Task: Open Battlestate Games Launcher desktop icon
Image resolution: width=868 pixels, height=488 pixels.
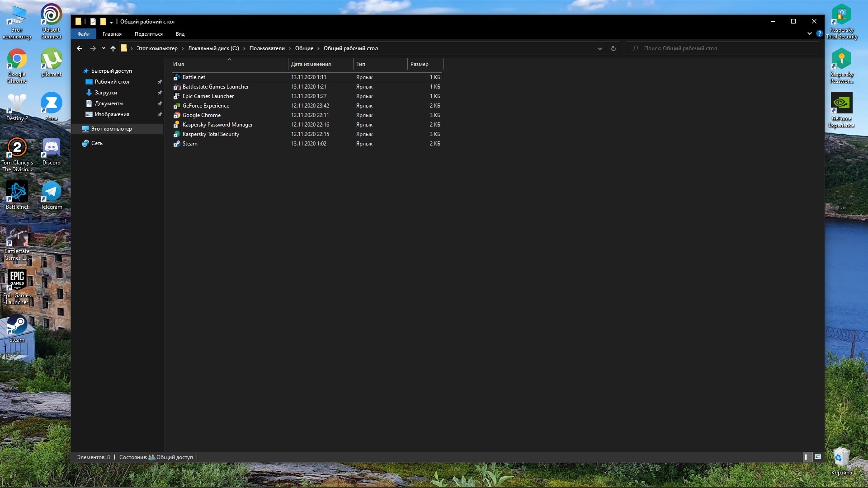Action: click(17, 243)
